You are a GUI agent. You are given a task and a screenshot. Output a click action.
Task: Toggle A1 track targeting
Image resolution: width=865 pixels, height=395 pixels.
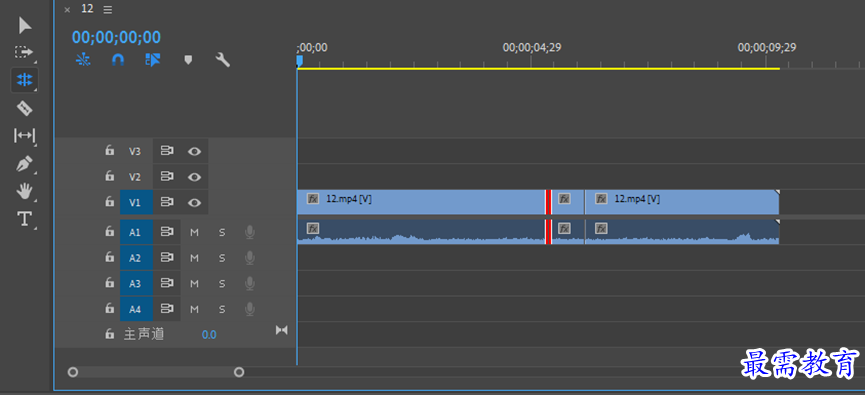click(136, 232)
